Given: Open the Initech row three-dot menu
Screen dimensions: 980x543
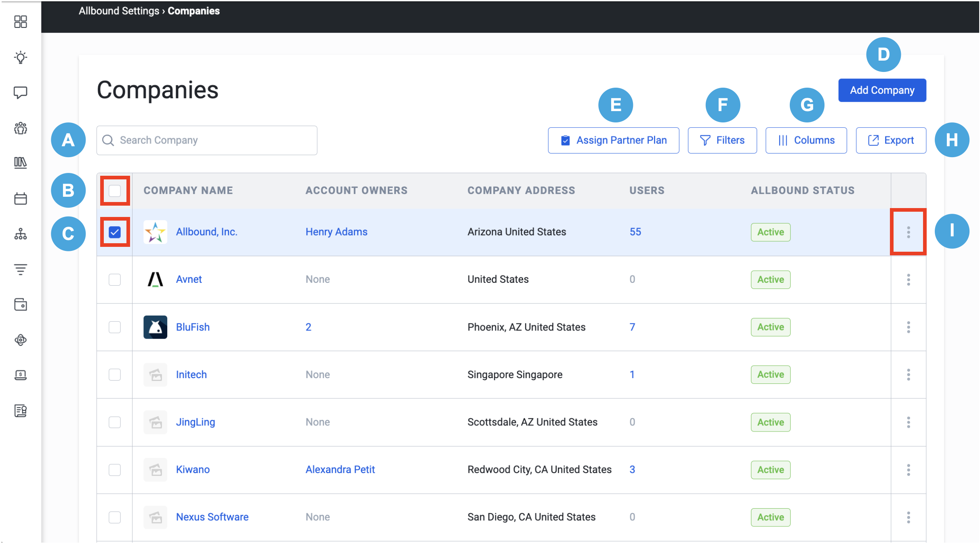Looking at the screenshot, I should 908,375.
